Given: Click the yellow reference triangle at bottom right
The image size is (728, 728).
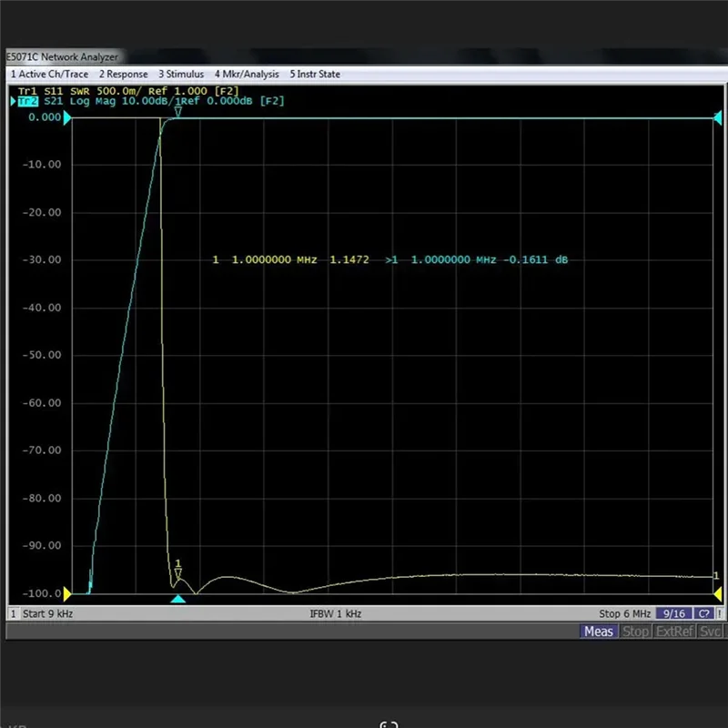Looking at the screenshot, I should [x=717, y=593].
